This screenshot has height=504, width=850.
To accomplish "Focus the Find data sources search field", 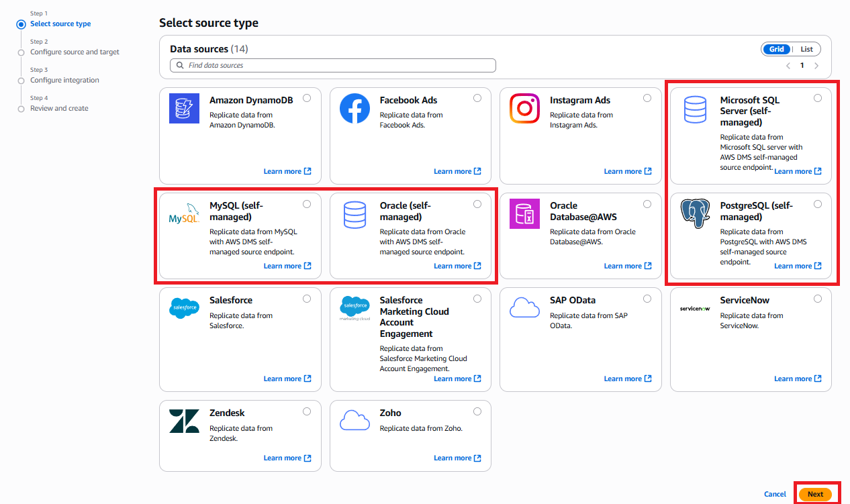I will (x=333, y=66).
